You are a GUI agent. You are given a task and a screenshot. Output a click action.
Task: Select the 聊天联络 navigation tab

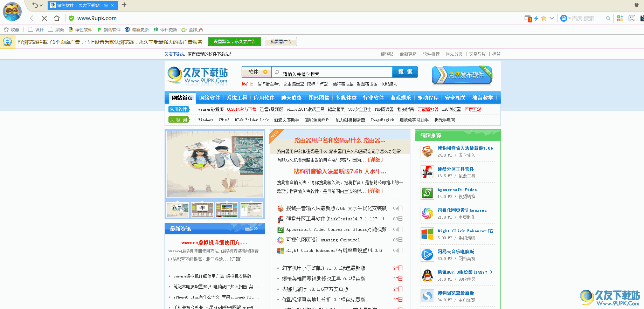(x=291, y=98)
